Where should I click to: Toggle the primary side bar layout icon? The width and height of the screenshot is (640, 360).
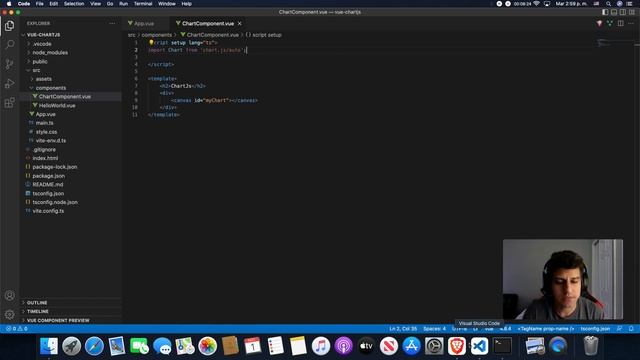point(605,12)
